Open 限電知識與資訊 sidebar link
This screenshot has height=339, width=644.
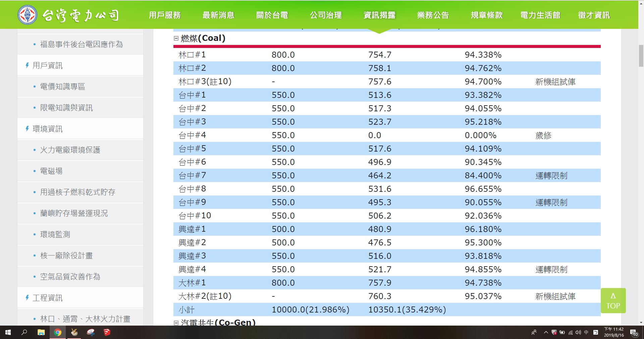tap(66, 108)
